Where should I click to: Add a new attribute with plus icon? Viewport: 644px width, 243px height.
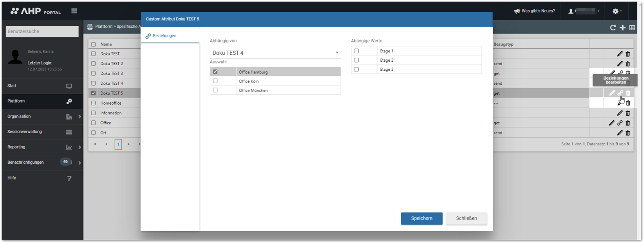(x=623, y=27)
